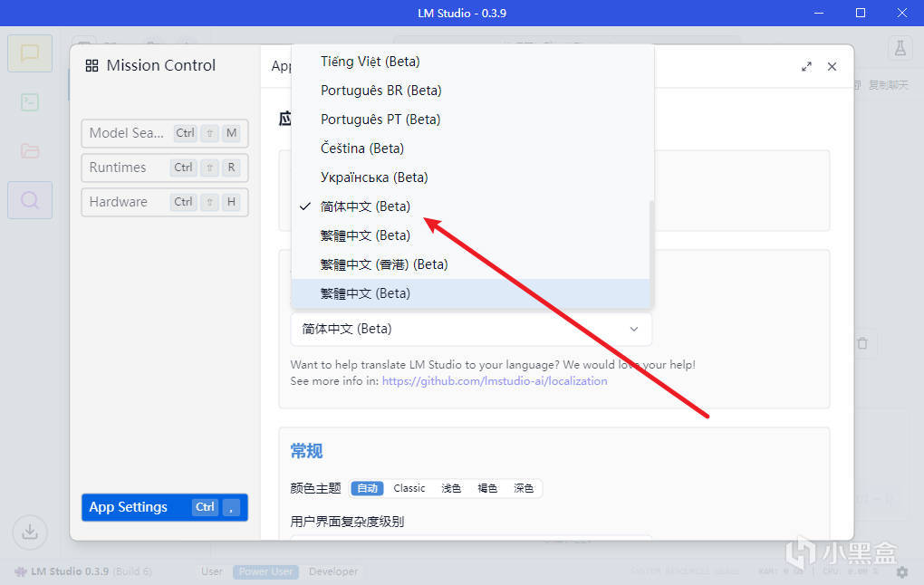Click LM Studio 0.3.9 version label

[x=70, y=571]
